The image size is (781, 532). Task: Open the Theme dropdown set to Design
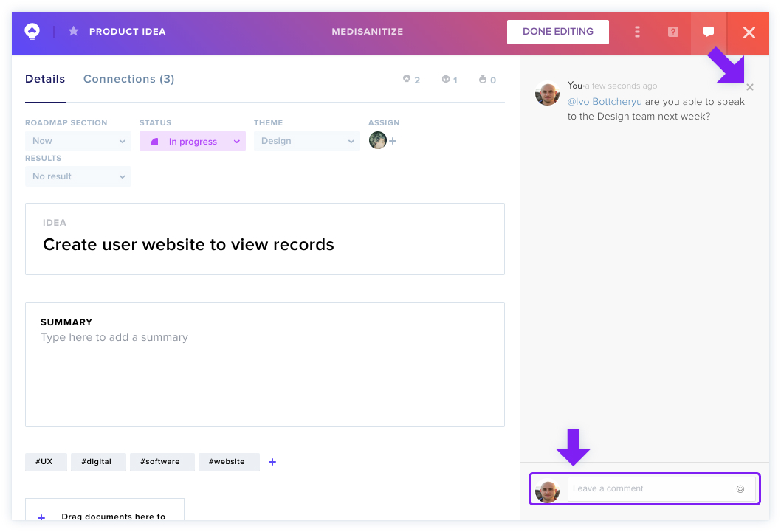pyautogui.click(x=307, y=141)
